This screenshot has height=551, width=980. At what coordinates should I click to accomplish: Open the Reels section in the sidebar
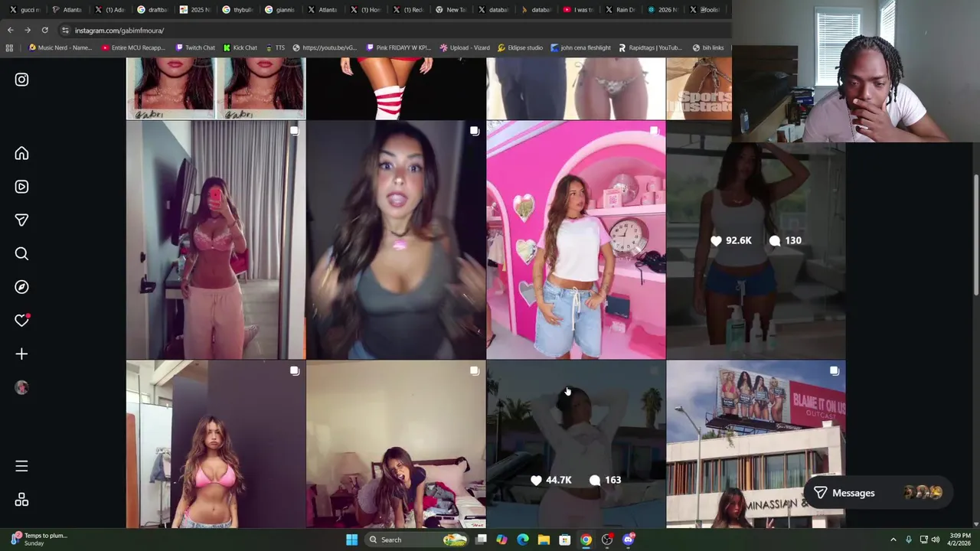point(21,187)
